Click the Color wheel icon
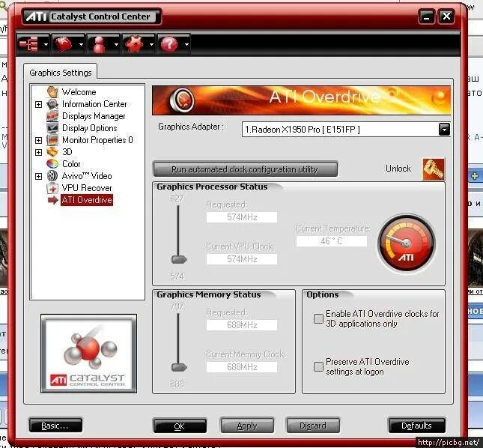This screenshot has width=483, height=448. click(x=52, y=163)
